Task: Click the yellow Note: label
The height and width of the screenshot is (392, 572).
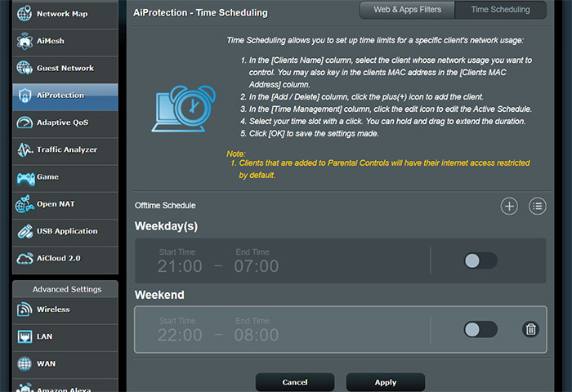Action: click(236, 154)
